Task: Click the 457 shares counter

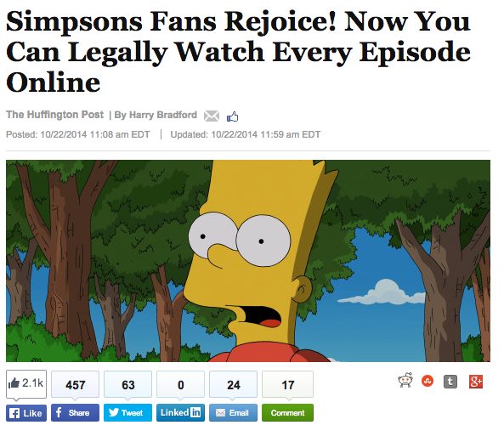Action: click(75, 384)
